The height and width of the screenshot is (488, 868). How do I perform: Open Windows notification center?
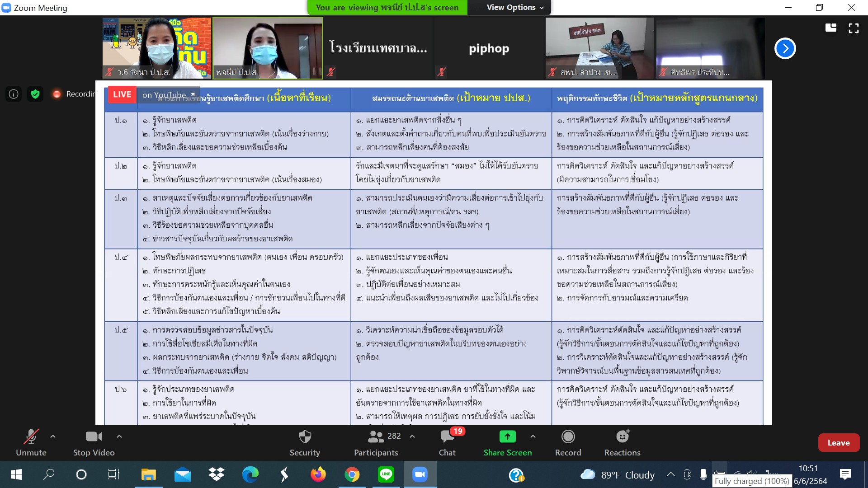click(x=845, y=474)
